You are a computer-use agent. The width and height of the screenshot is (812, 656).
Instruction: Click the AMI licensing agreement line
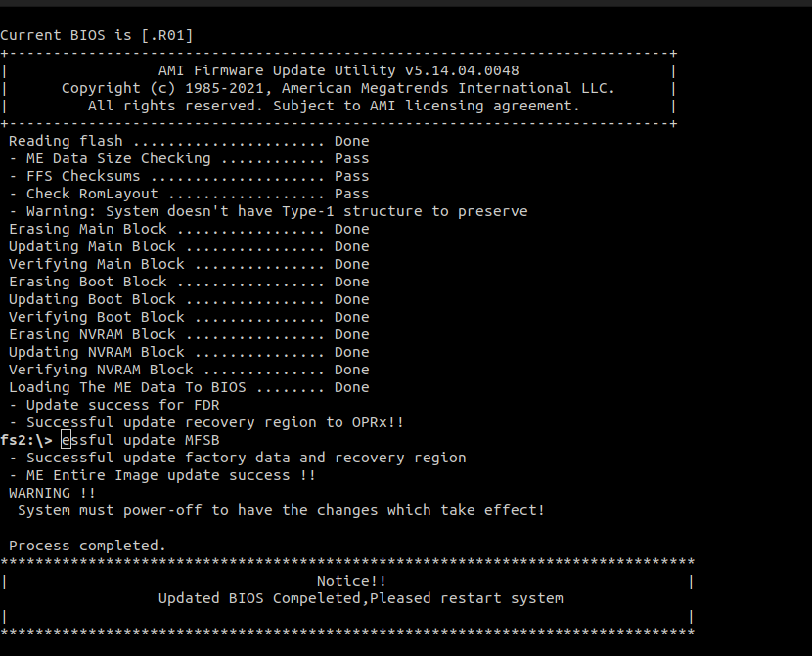click(x=334, y=106)
